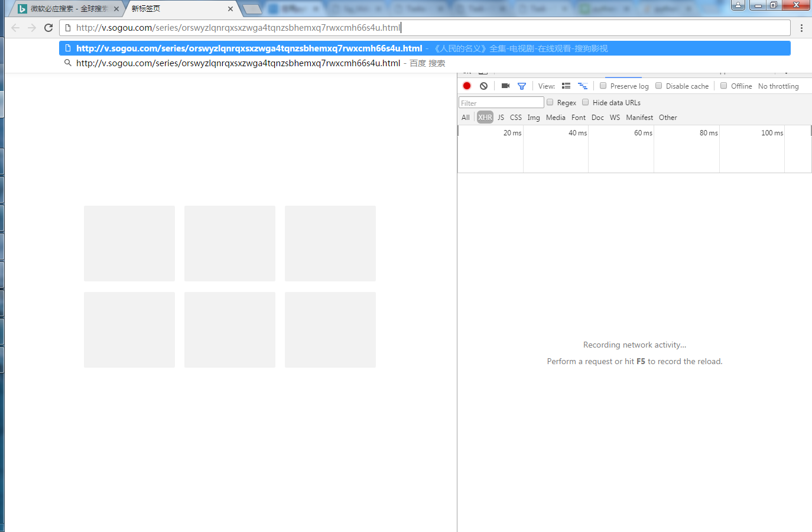This screenshot has height=532, width=812.
Task: Open the network filter funnel icon
Action: click(521, 86)
